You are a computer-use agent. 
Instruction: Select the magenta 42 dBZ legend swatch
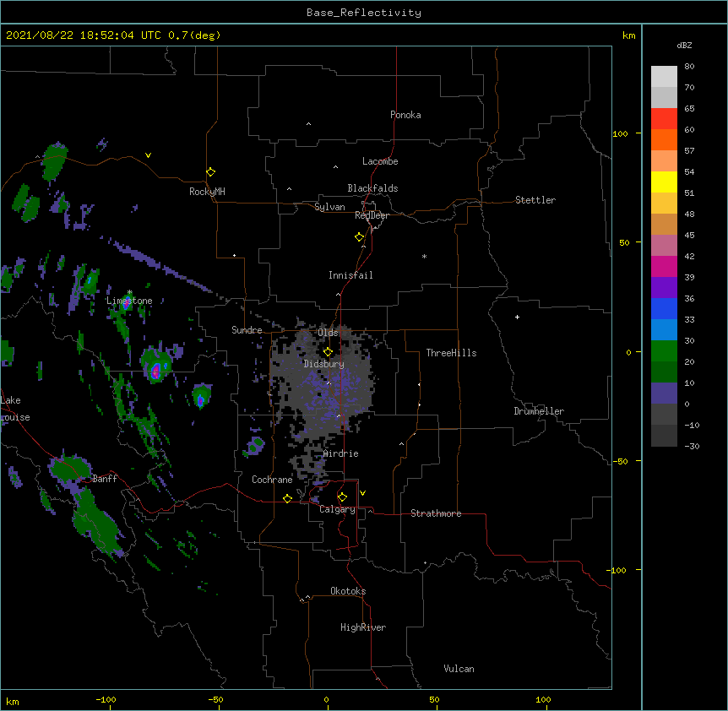tap(664, 266)
